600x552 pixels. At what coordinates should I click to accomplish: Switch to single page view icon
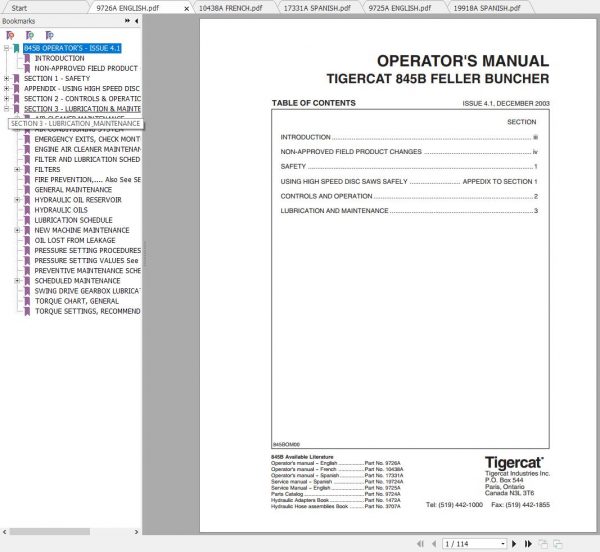[x=543, y=544]
